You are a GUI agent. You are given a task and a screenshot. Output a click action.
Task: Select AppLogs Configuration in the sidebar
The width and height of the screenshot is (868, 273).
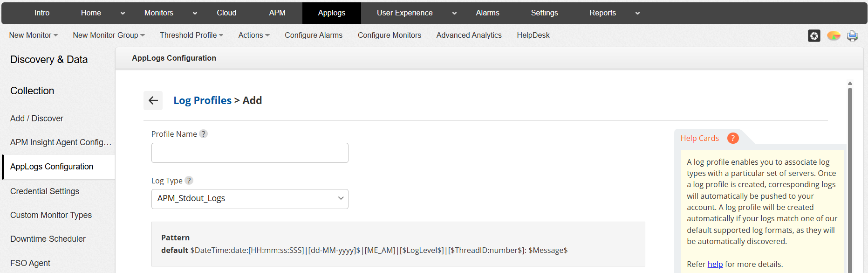click(59, 167)
